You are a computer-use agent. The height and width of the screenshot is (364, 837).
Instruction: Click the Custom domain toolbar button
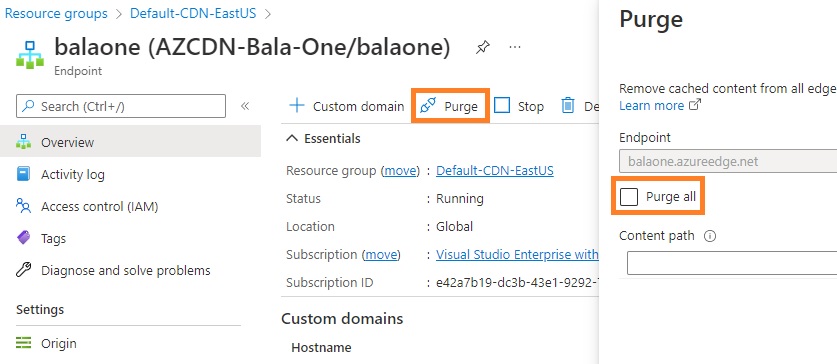[346, 106]
